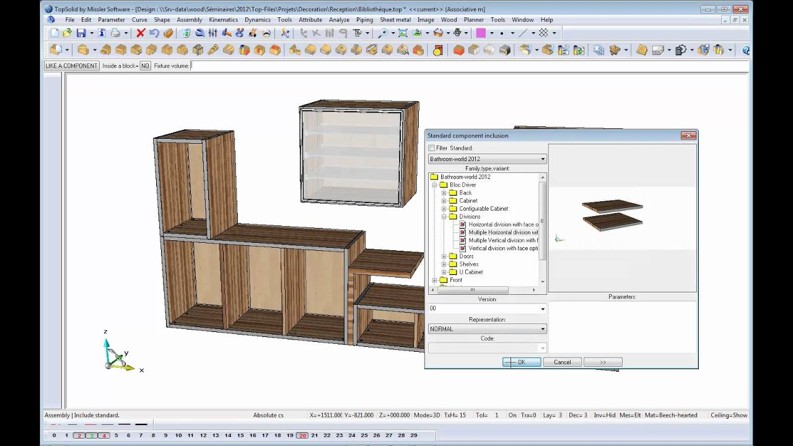Expand the Doors folder node

pos(444,256)
